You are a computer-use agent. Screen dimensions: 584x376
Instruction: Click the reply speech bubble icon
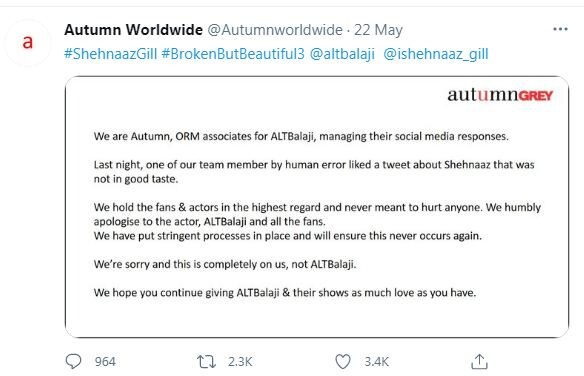coord(73,361)
